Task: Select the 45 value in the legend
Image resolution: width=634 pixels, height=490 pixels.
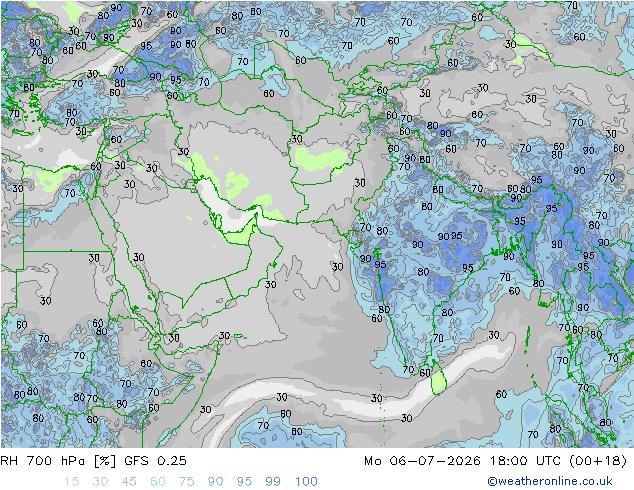Action: coord(129,482)
